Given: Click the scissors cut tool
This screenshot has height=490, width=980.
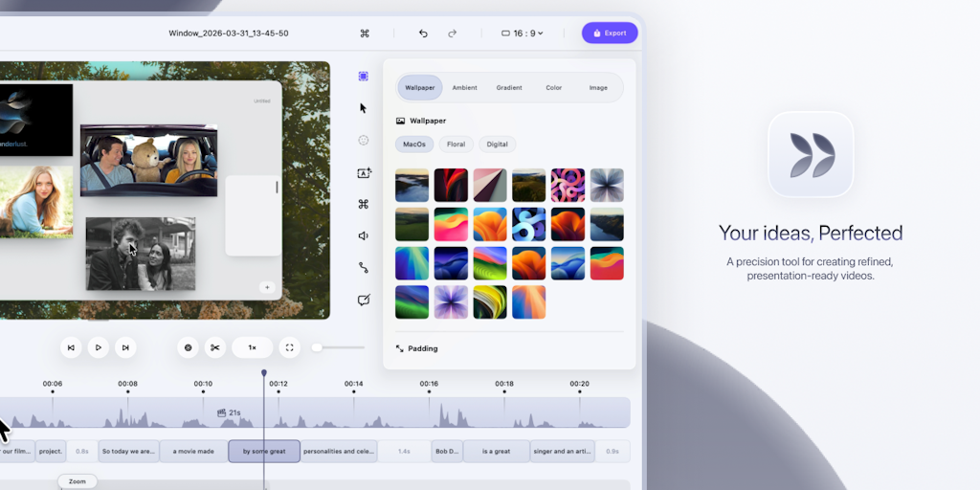Looking at the screenshot, I should click(x=215, y=347).
